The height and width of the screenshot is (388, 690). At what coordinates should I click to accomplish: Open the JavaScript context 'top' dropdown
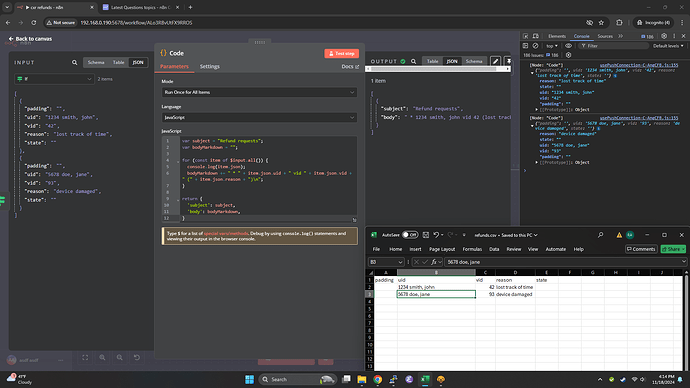[552, 46]
